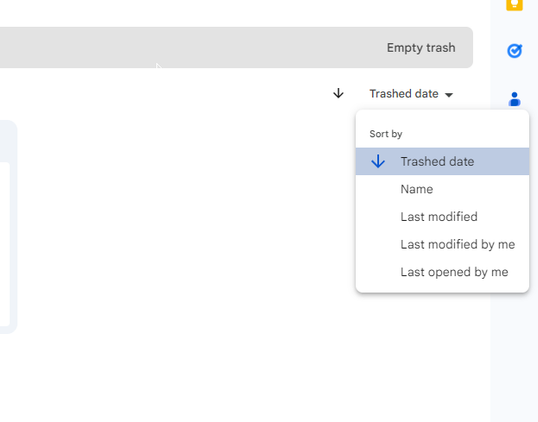Click the caret next to Trashed date
The width and height of the screenshot is (538, 422).
coord(449,95)
